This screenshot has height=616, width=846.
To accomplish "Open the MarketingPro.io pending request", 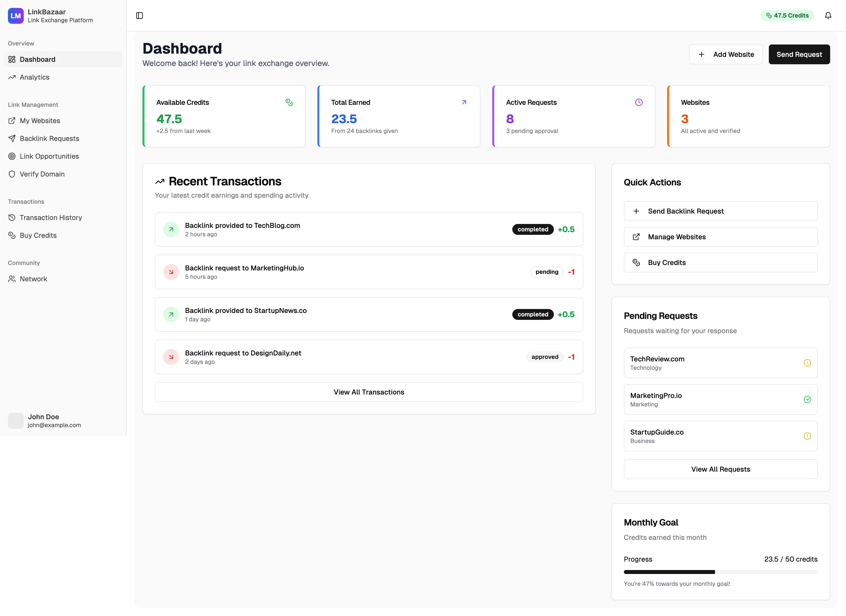I will click(720, 399).
